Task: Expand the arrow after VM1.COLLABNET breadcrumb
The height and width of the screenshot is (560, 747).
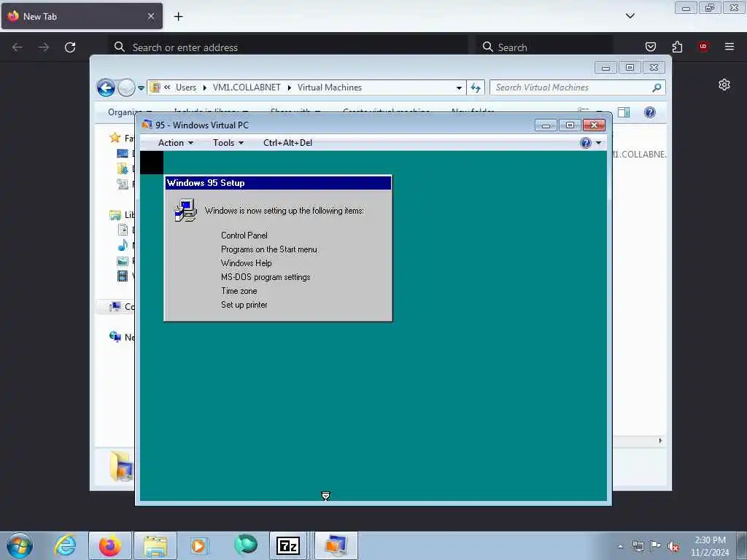Action: pyautogui.click(x=289, y=87)
